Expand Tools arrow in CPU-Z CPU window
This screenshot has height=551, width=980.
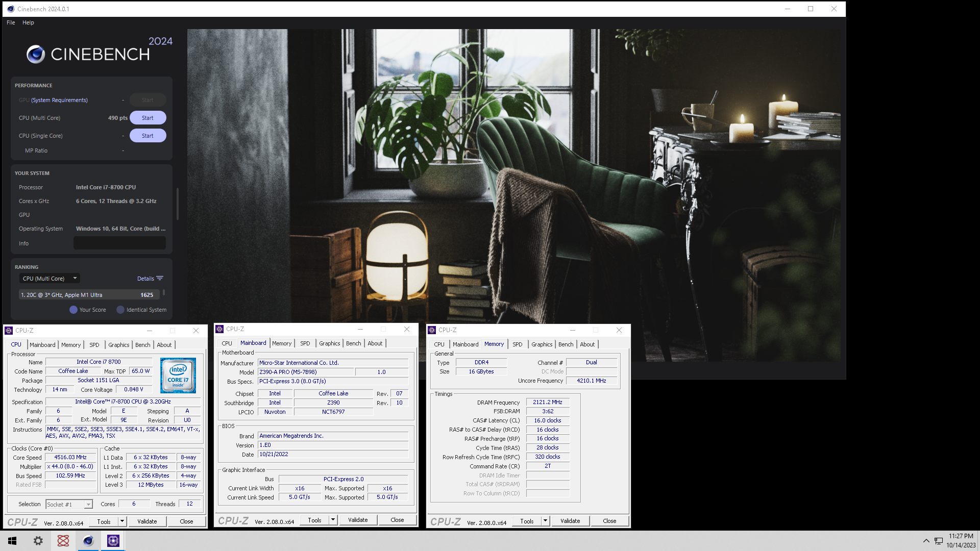tap(122, 521)
